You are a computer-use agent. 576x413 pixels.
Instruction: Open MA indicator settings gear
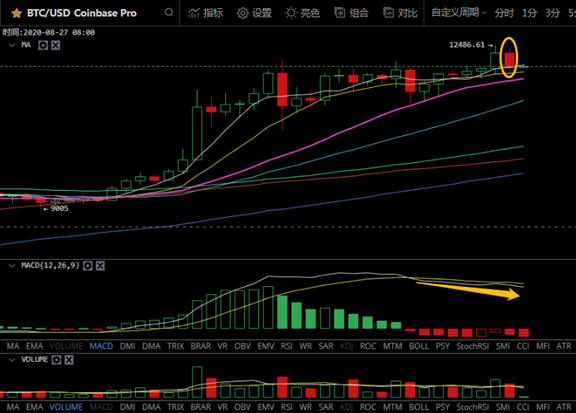[43, 45]
